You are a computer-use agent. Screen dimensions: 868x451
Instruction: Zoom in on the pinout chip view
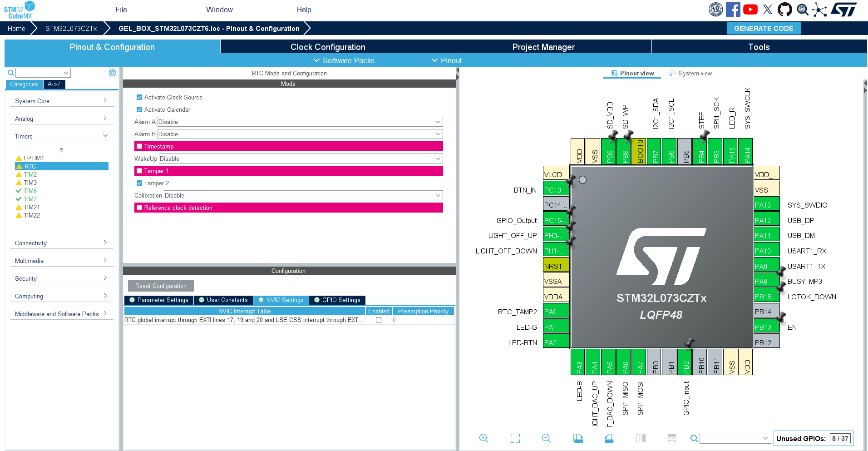coord(484,438)
